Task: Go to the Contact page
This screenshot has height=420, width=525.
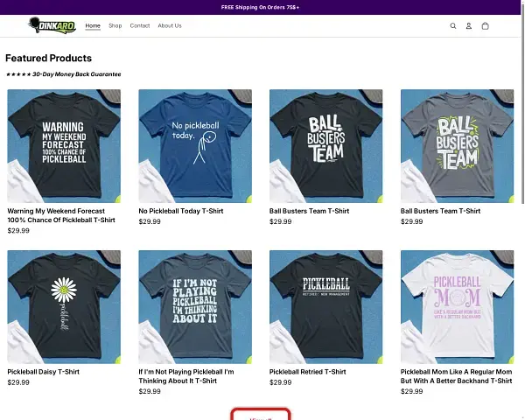Action: pos(140,26)
